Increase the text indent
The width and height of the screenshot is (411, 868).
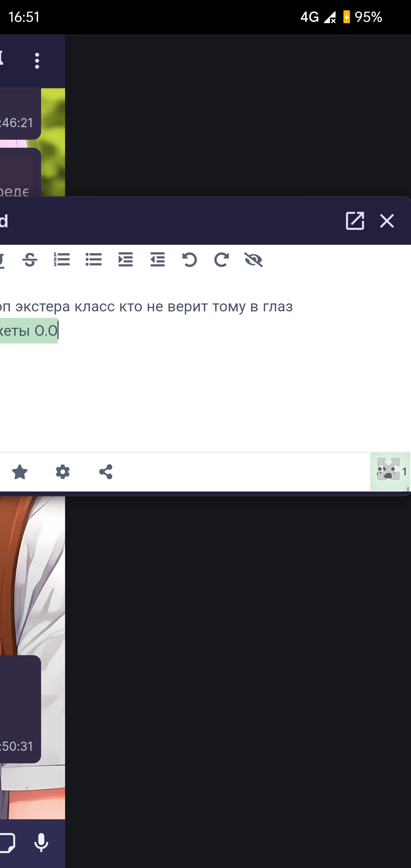[x=126, y=260]
